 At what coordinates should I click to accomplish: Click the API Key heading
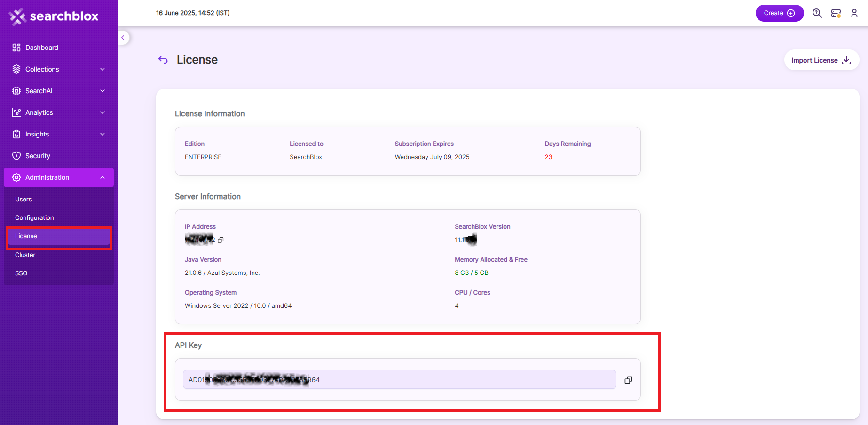click(188, 345)
